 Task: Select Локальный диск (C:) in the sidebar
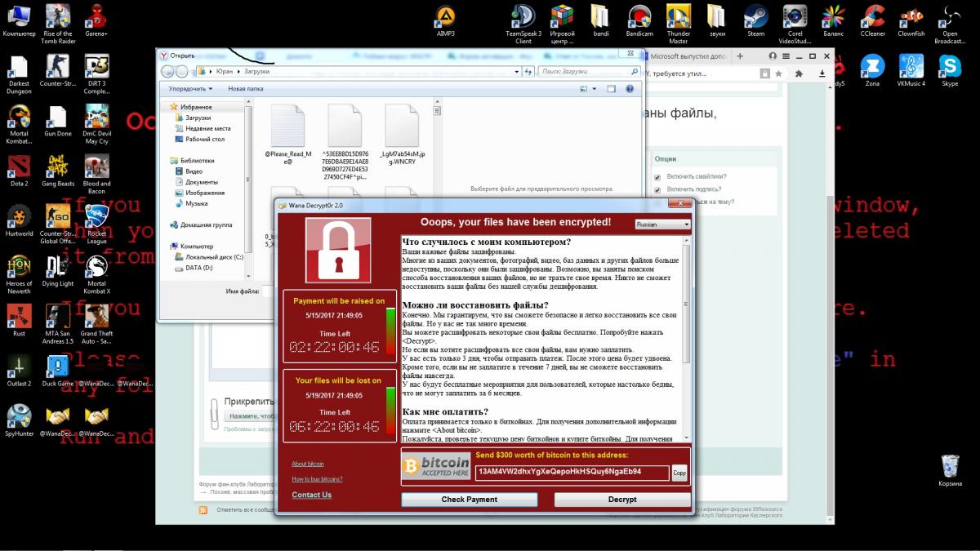pyautogui.click(x=209, y=257)
